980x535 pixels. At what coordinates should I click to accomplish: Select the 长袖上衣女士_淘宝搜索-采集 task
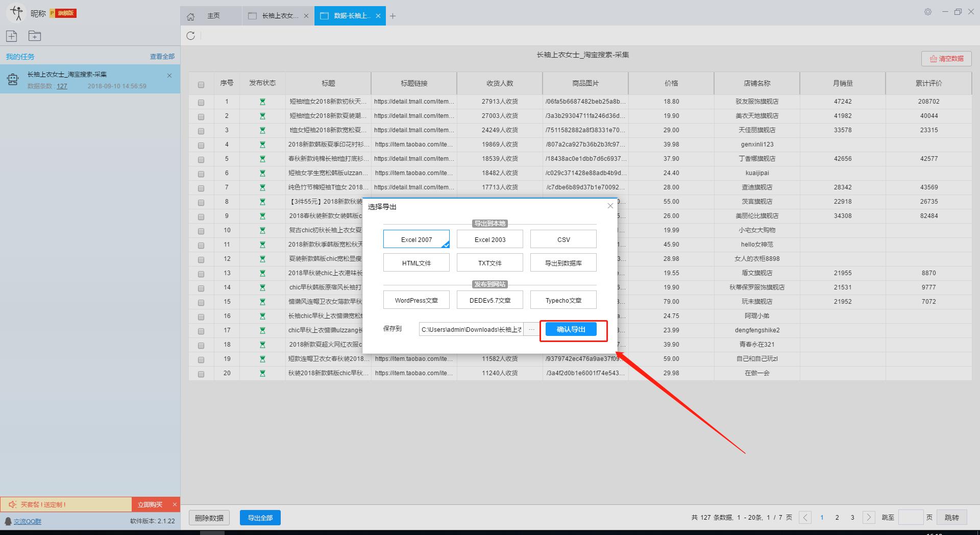90,79
